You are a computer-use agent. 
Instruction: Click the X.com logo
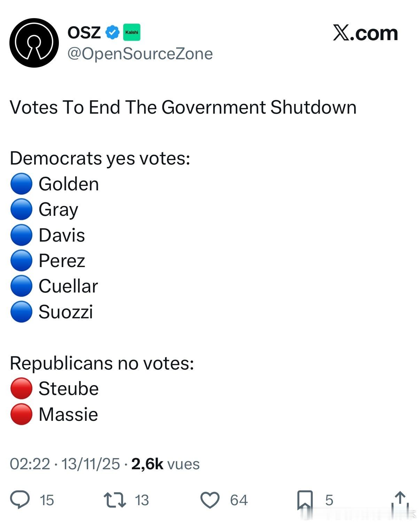[364, 33]
